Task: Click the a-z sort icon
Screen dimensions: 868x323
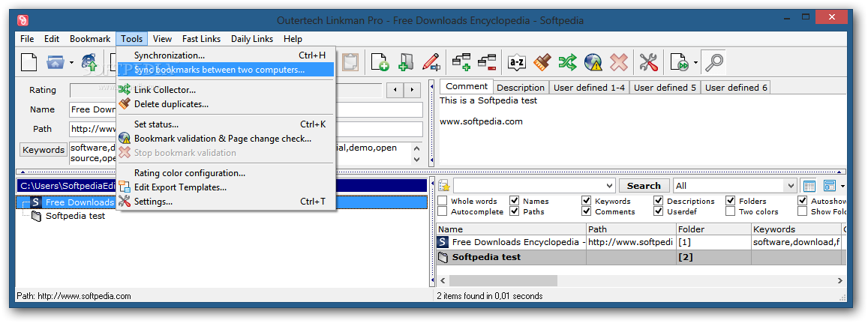Action: (x=516, y=62)
